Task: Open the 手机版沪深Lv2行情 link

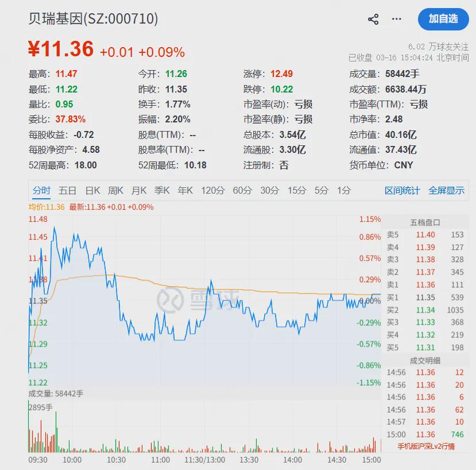Action: pos(425,446)
